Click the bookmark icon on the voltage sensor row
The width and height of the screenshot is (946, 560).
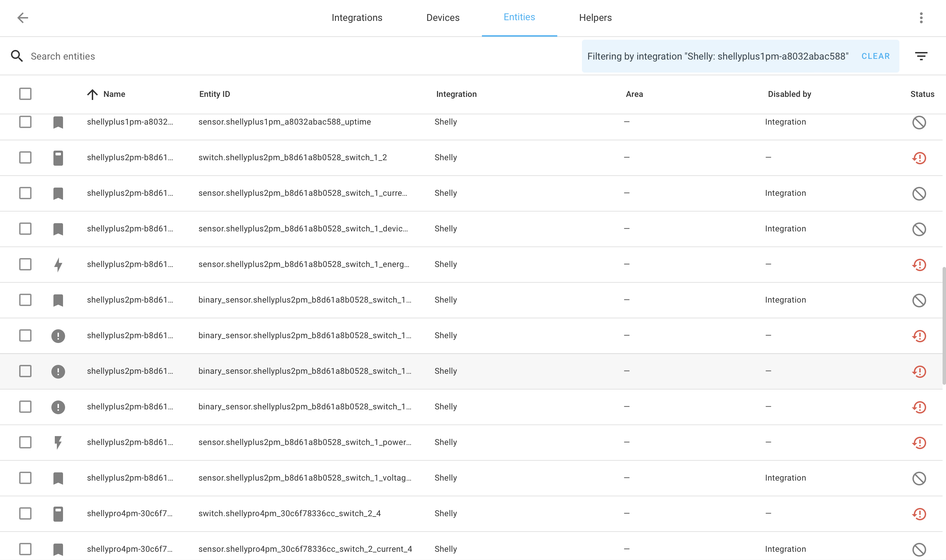[58, 478]
